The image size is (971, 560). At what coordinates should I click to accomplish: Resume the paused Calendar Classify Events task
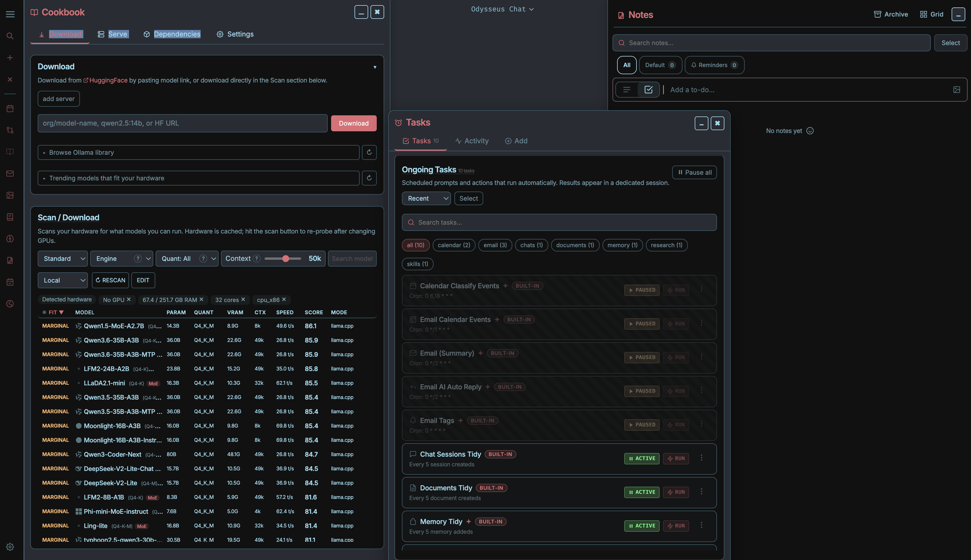[x=641, y=290]
